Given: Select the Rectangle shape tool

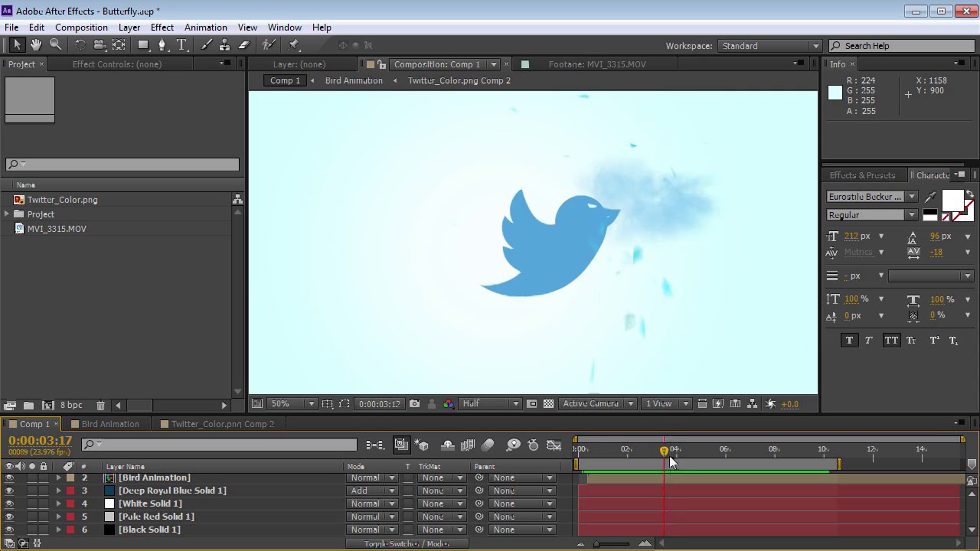Looking at the screenshot, I should click(x=143, y=45).
